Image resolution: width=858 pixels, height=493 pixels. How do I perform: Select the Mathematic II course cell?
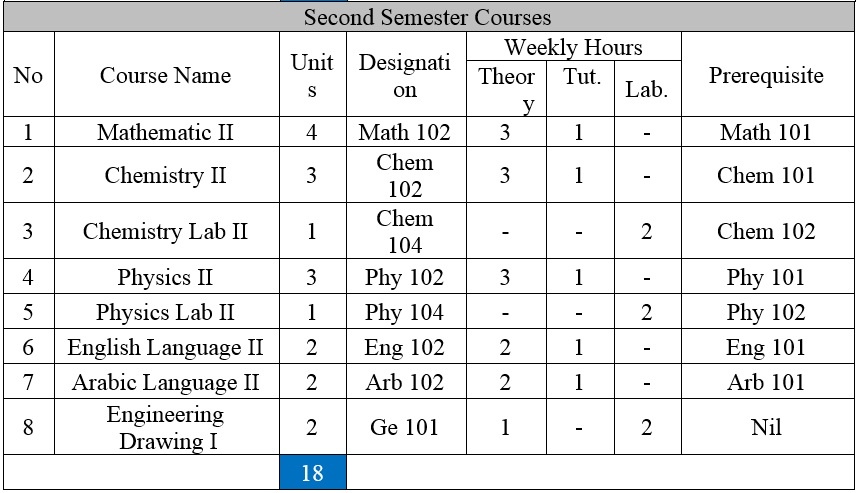pyautogui.click(x=167, y=132)
